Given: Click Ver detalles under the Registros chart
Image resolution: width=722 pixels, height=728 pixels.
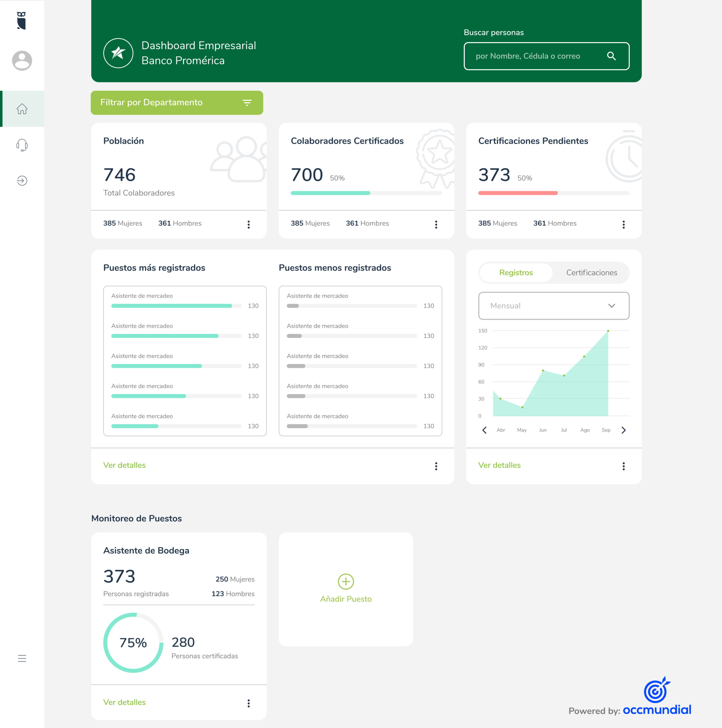Looking at the screenshot, I should [499, 465].
